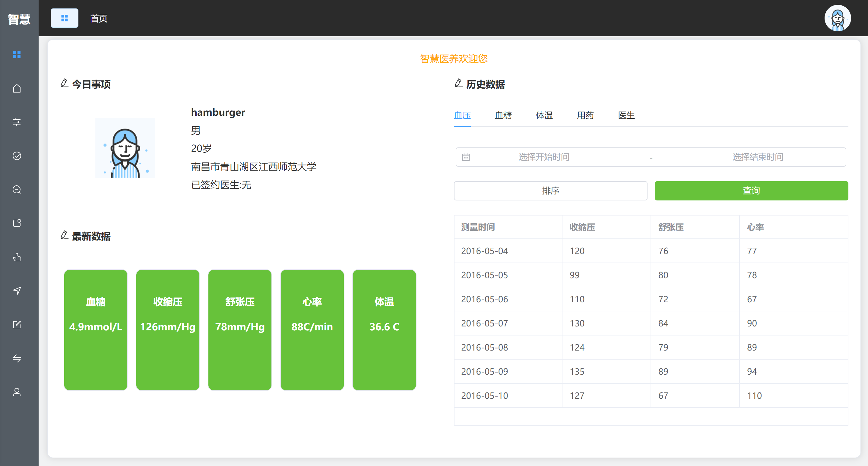
Task: Click the patient profile picture thumbnail
Action: point(125,148)
